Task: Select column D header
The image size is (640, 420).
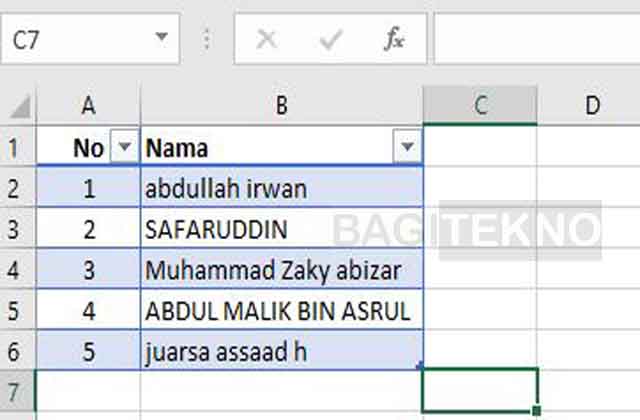Action: (591, 106)
